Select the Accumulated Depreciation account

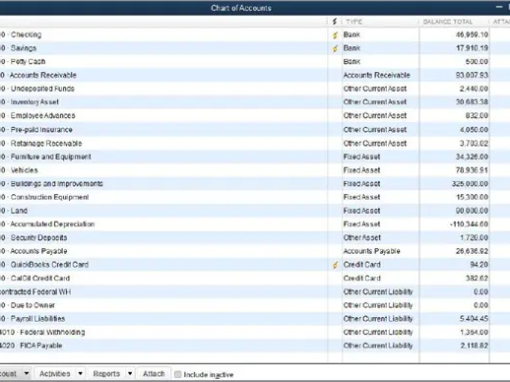click(x=52, y=224)
